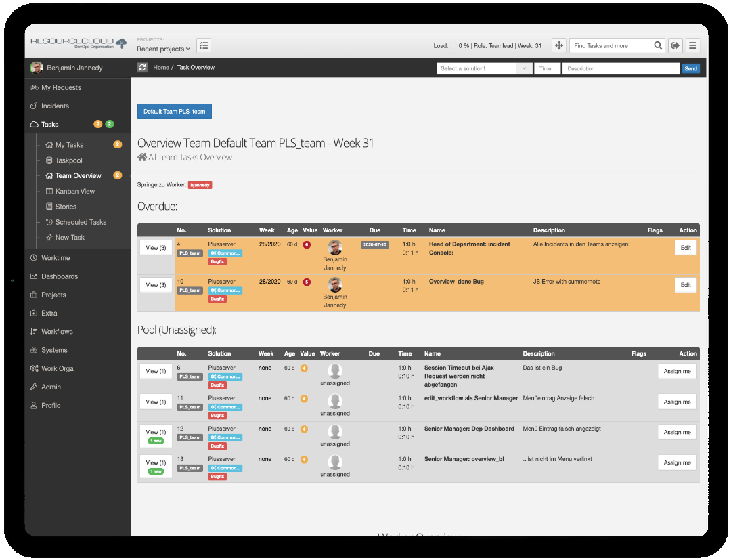Open the hamburger menu icon

(693, 45)
